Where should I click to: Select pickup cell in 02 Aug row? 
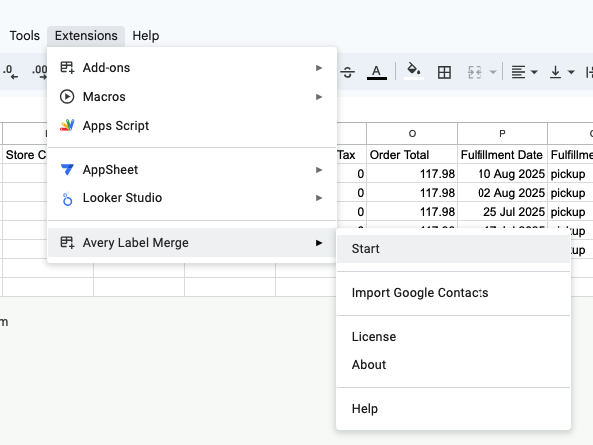(570, 192)
